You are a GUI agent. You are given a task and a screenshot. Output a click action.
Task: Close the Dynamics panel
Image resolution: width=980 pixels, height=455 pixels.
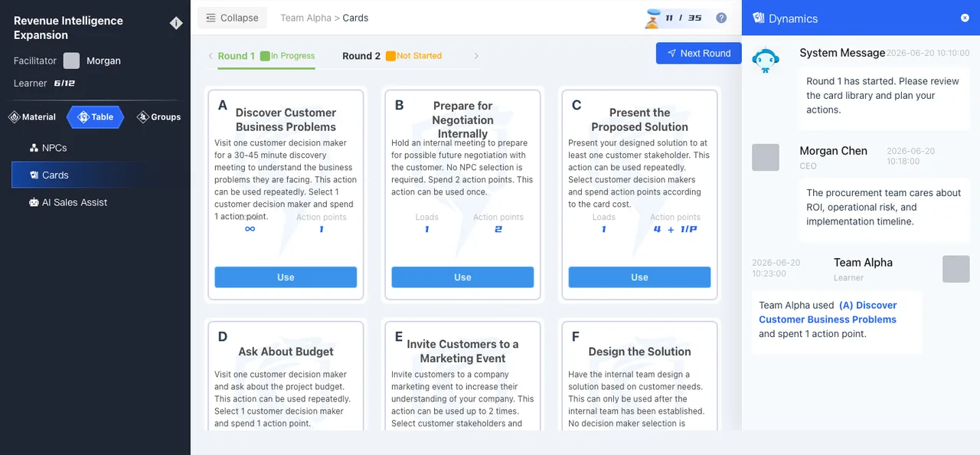pyautogui.click(x=965, y=18)
